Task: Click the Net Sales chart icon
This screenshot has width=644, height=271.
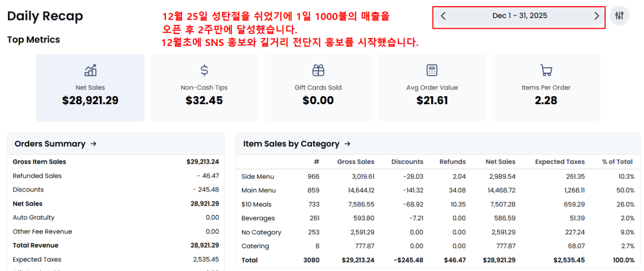Action: [x=91, y=70]
